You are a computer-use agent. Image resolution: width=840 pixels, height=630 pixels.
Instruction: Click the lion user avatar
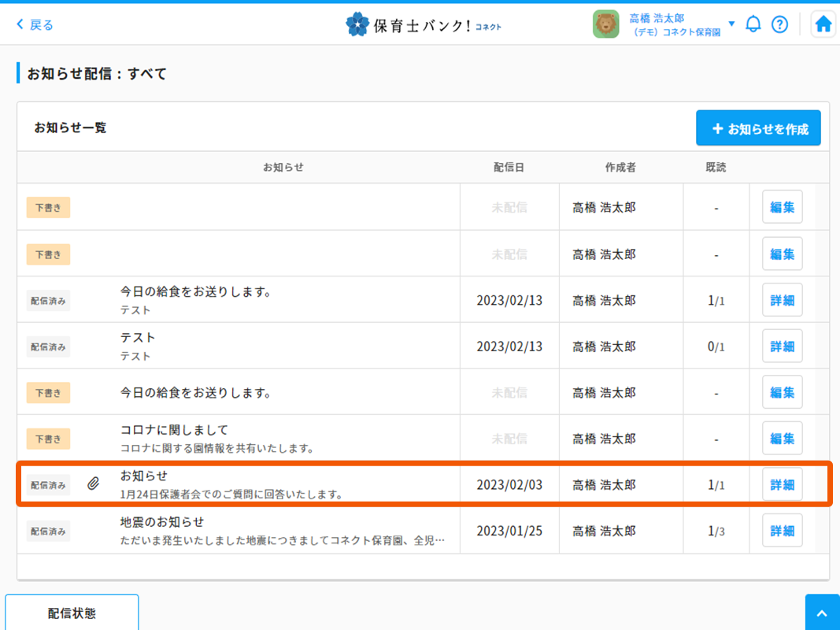tap(605, 24)
